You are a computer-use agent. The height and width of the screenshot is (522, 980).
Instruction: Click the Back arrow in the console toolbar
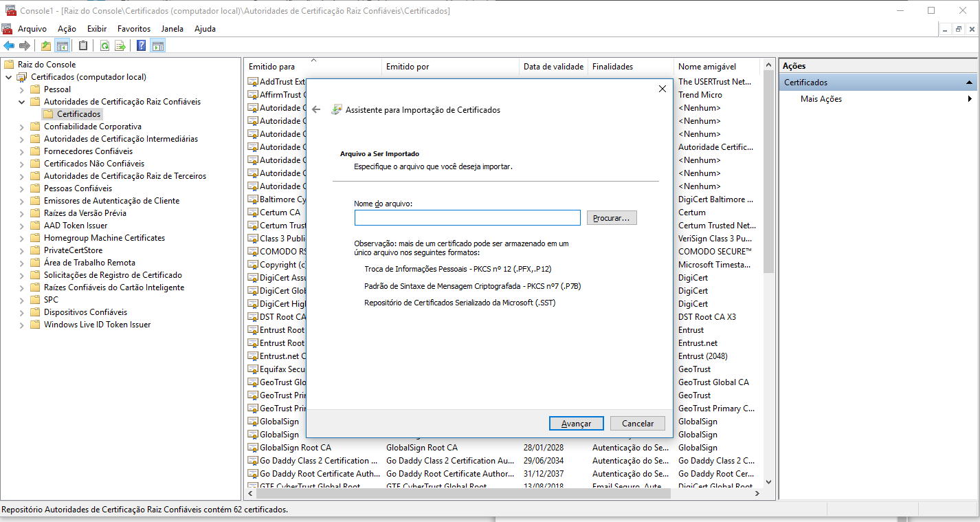[9, 46]
